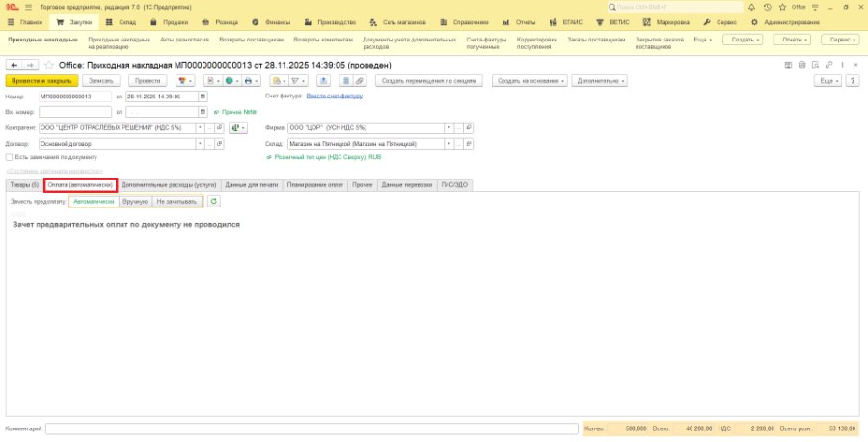This screenshot has width=868, height=442.
Task: Click the search field in title bar
Action: (675, 7)
